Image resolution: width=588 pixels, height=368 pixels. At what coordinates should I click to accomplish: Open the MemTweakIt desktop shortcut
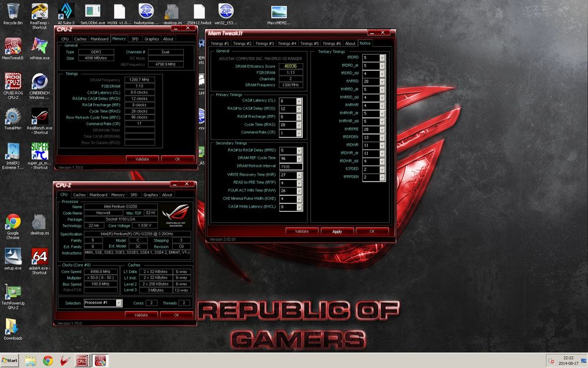pos(13,49)
